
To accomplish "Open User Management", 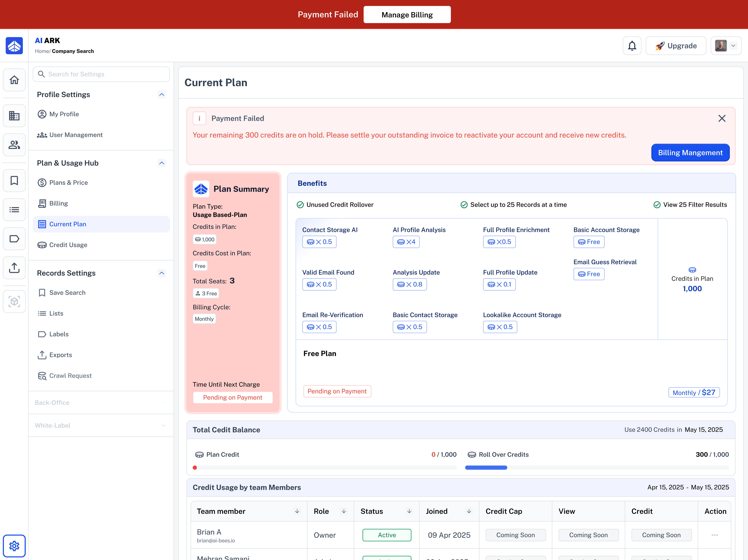I will [101, 135].
